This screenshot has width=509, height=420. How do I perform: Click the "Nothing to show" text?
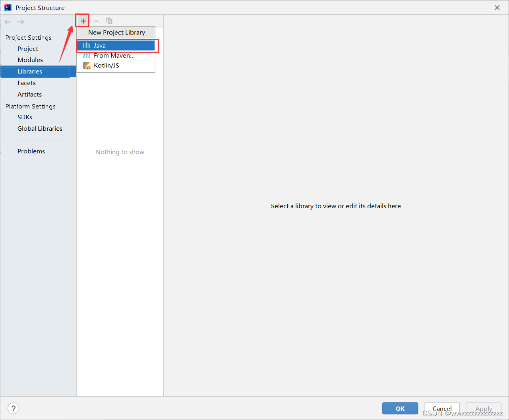[120, 152]
